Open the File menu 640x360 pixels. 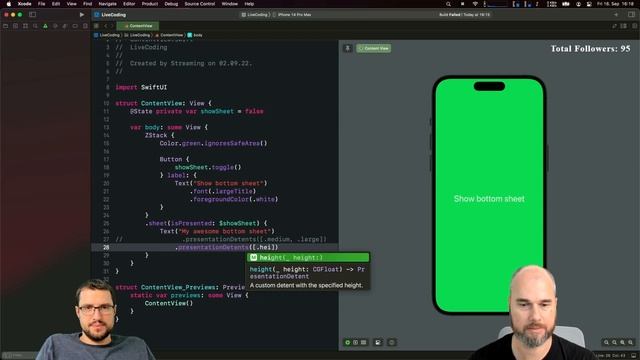41,4
